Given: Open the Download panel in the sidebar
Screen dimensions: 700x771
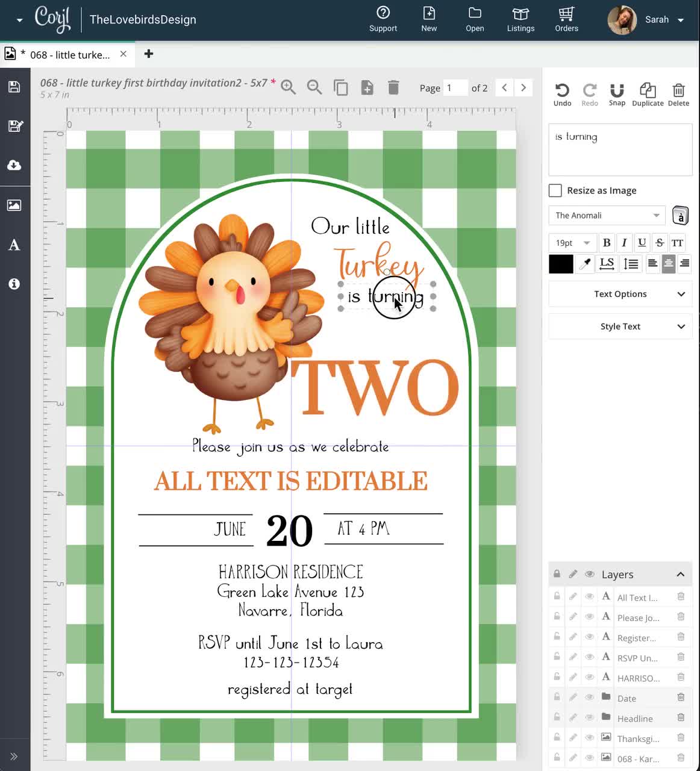Looking at the screenshot, I should [x=13, y=166].
